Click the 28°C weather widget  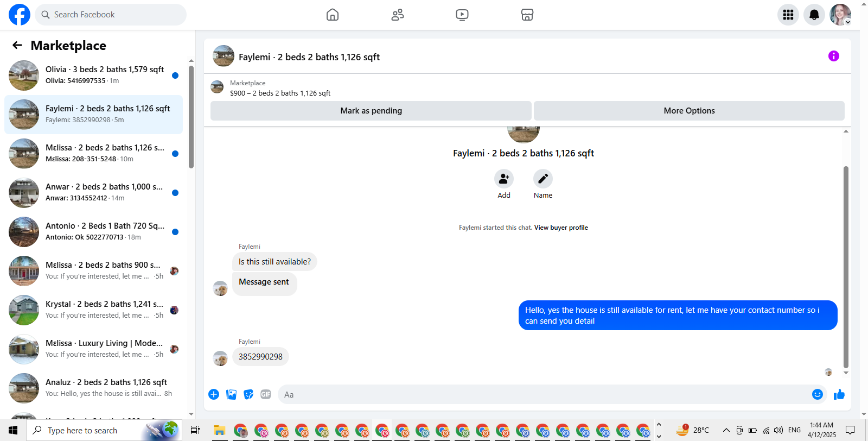click(x=693, y=430)
